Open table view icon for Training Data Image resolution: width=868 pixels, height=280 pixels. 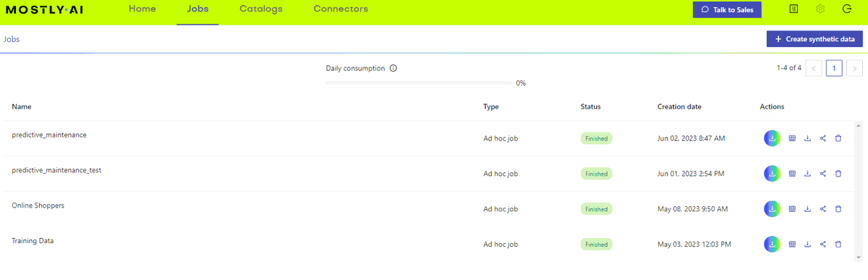tap(792, 245)
